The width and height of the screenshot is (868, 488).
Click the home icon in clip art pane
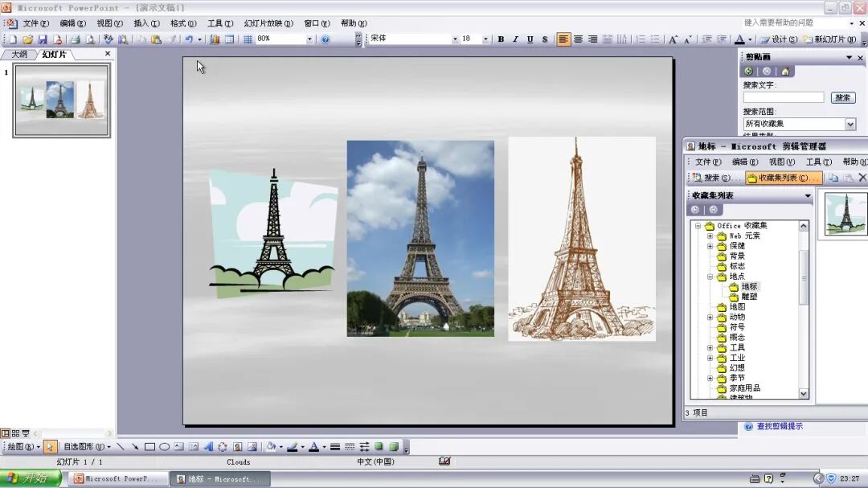[785, 71]
